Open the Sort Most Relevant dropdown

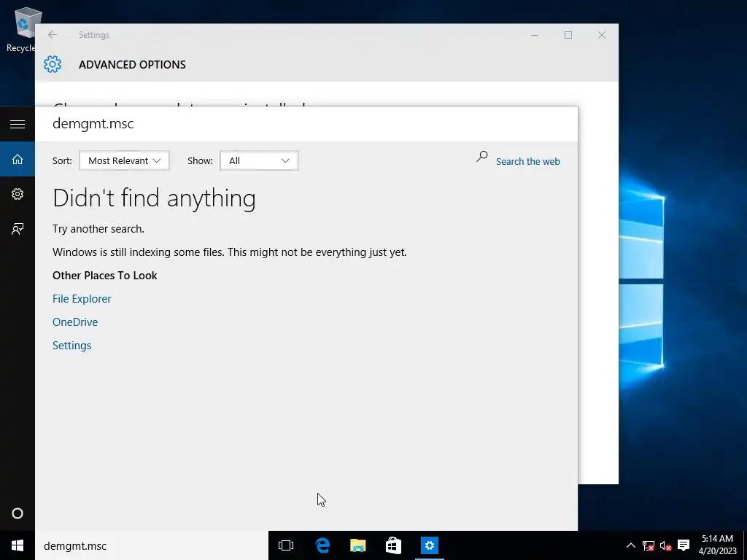[124, 160]
